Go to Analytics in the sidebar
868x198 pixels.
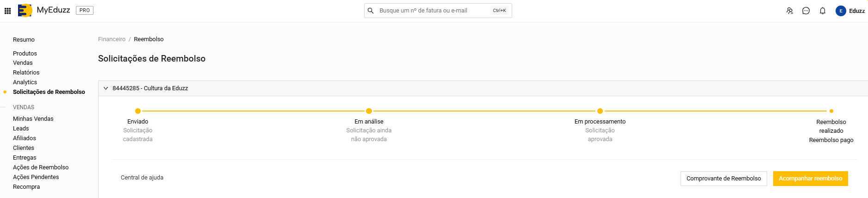click(x=25, y=82)
